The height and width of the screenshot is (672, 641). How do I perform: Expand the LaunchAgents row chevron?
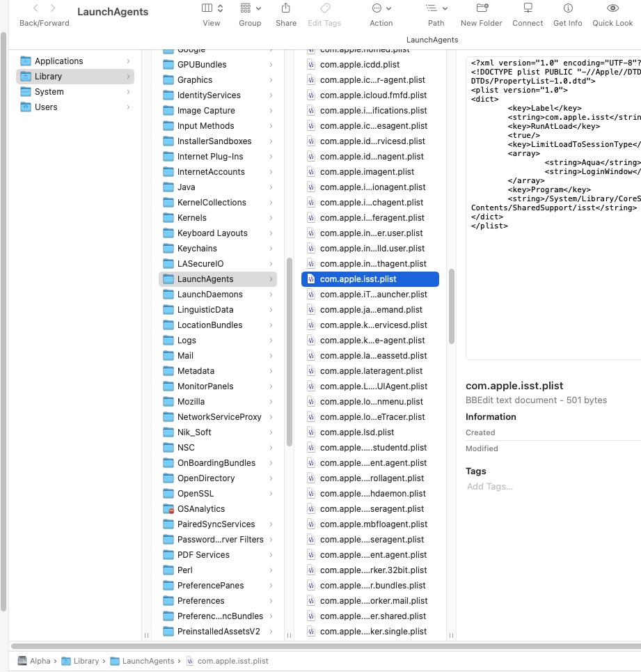point(271,279)
